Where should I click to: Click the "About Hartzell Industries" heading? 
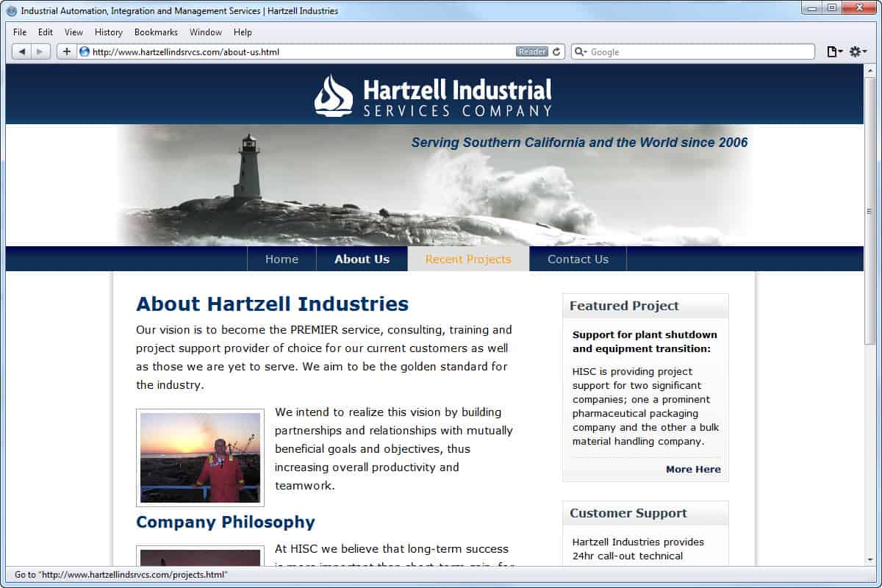[272, 304]
